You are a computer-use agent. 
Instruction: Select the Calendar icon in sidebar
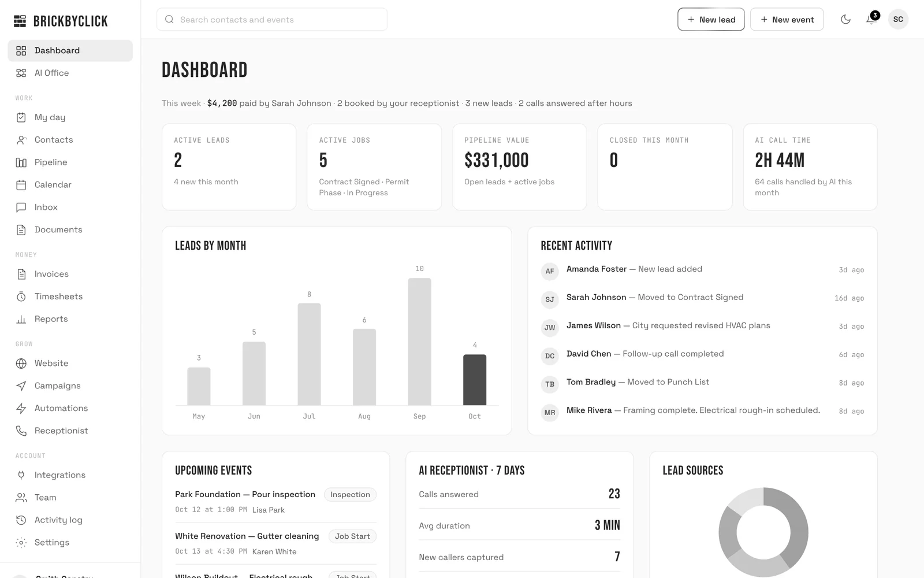[x=21, y=185]
